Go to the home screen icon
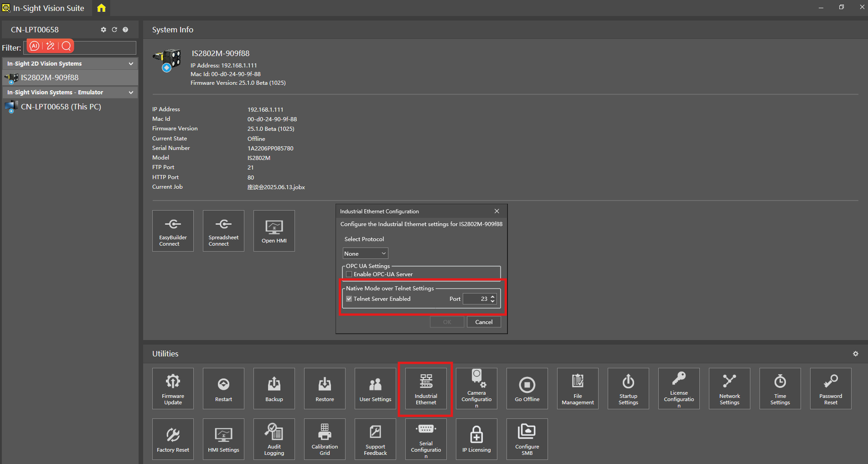This screenshot has height=464, width=868. click(x=101, y=8)
